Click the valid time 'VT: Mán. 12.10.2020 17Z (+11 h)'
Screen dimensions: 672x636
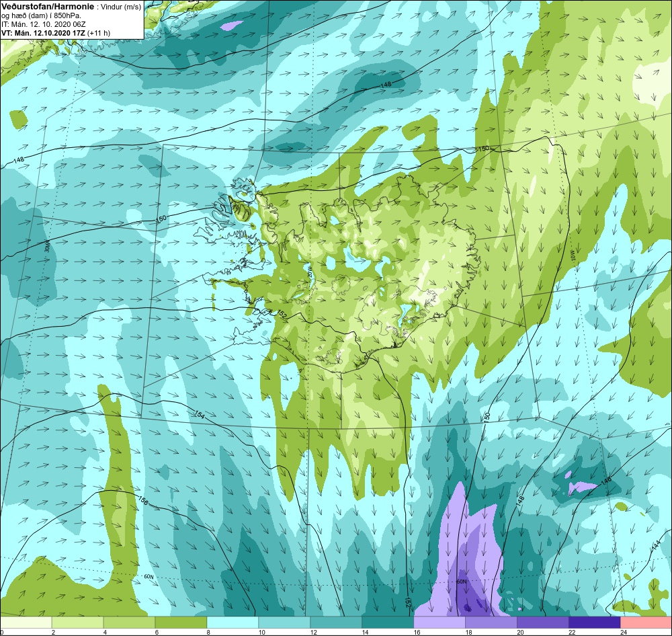56,33
